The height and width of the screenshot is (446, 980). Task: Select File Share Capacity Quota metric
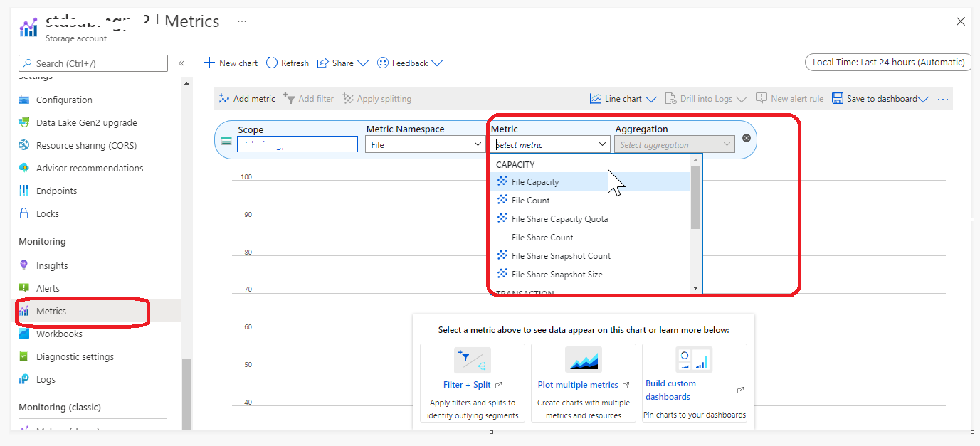[x=591, y=219]
